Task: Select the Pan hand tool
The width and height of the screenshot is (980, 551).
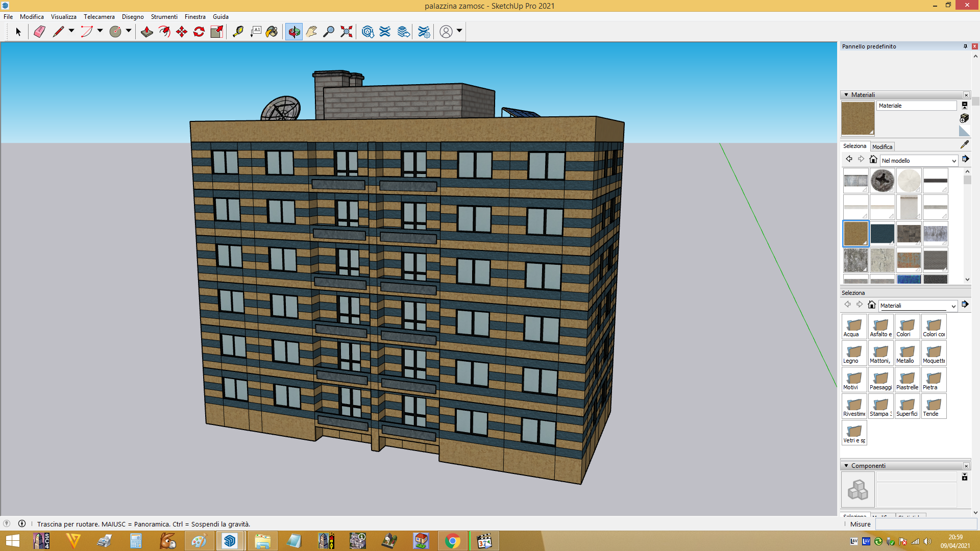Action: pos(311,32)
